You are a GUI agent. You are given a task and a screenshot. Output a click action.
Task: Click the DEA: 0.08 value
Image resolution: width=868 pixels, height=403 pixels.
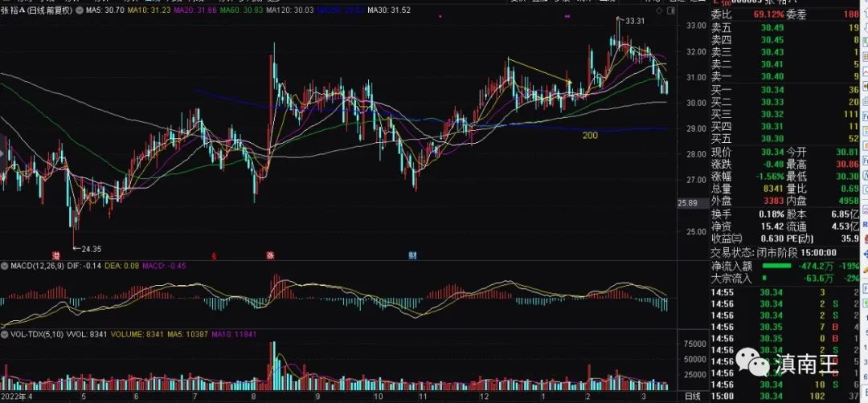coord(122,266)
